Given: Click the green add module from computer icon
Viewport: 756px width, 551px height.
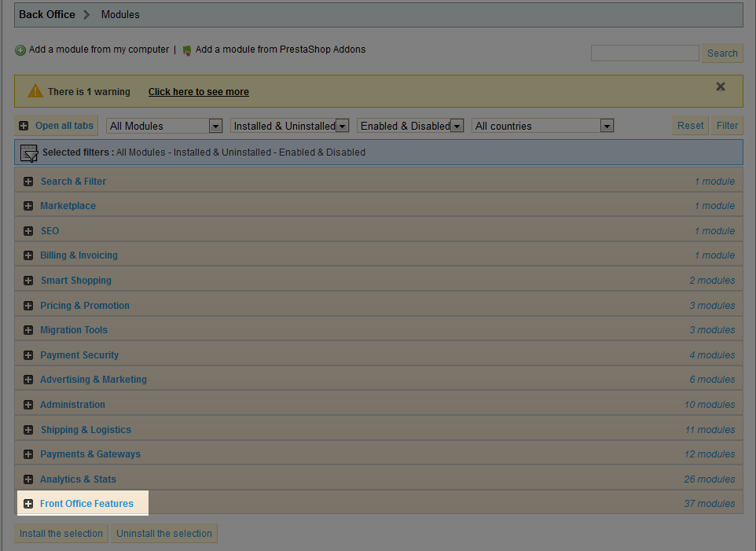Looking at the screenshot, I should pyautogui.click(x=20, y=50).
